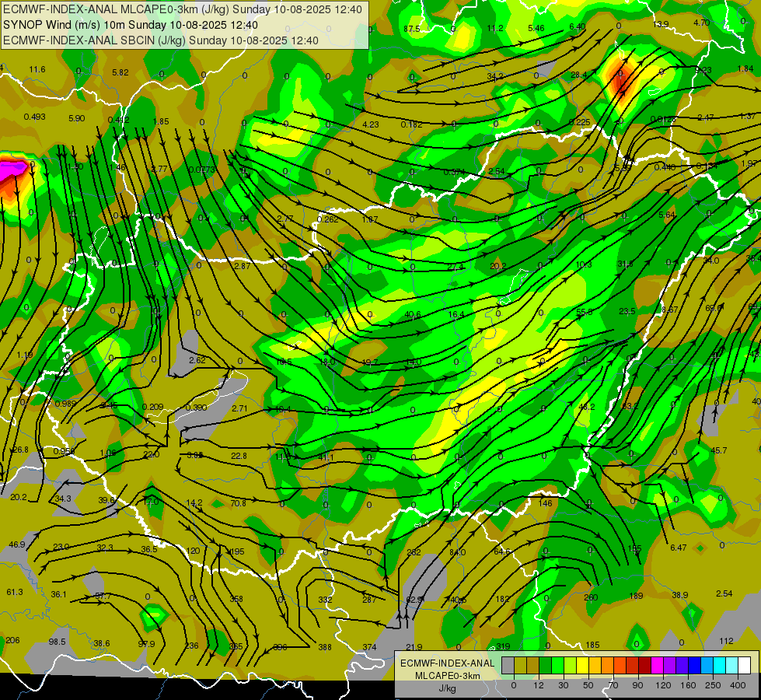
Task: Click the MLCAPE0-3km title line
Action: (x=182, y=9)
